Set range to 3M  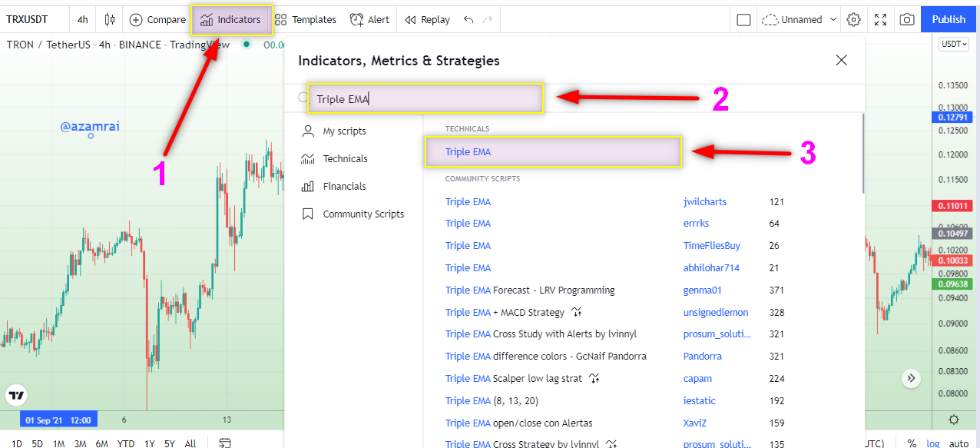click(80, 443)
